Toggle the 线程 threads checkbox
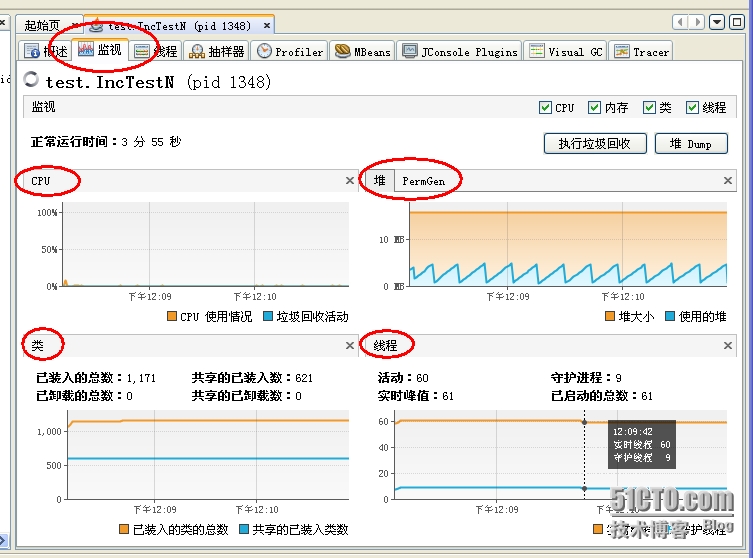Image resolution: width=753 pixels, height=558 pixels. 692,107
